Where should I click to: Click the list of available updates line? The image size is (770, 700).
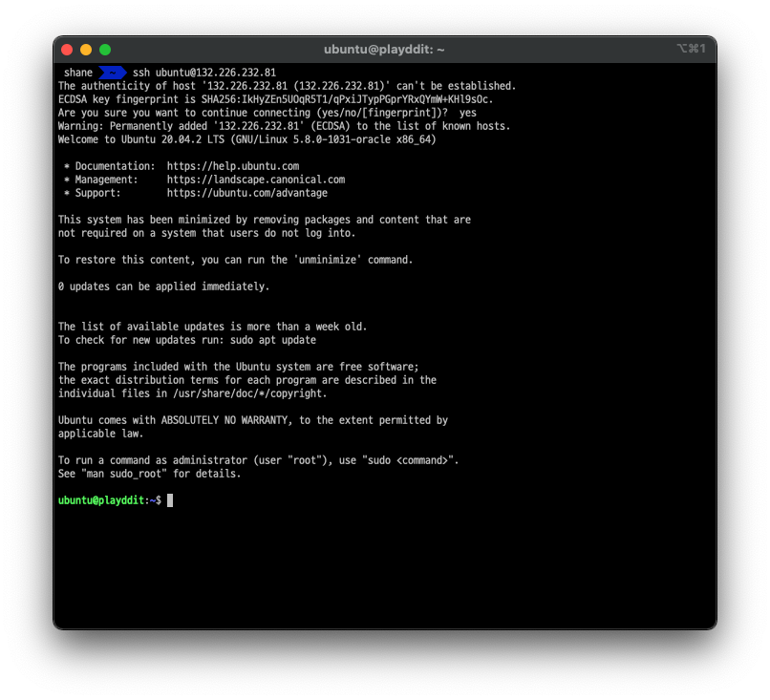pyautogui.click(x=213, y=327)
